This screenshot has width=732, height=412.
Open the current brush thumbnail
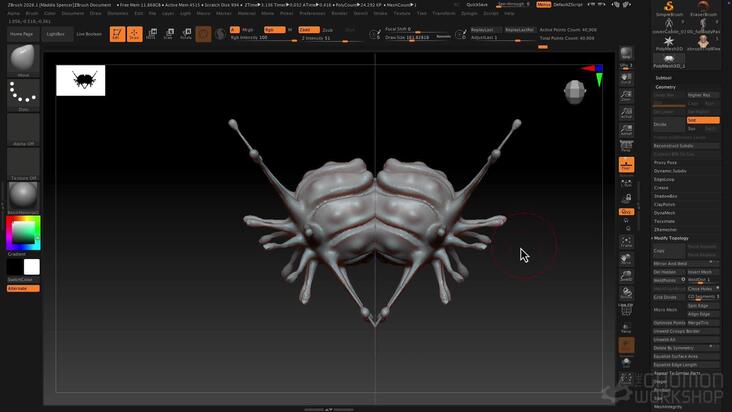pyautogui.click(x=23, y=60)
